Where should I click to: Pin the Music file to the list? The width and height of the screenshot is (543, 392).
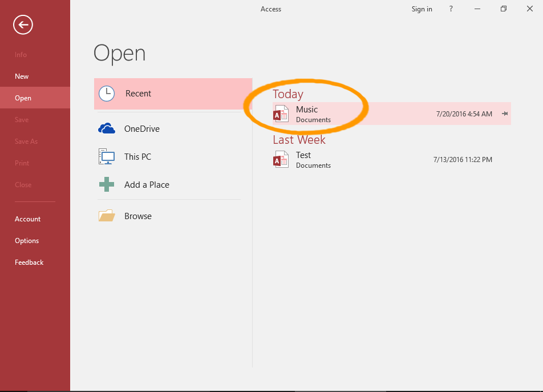pos(505,114)
